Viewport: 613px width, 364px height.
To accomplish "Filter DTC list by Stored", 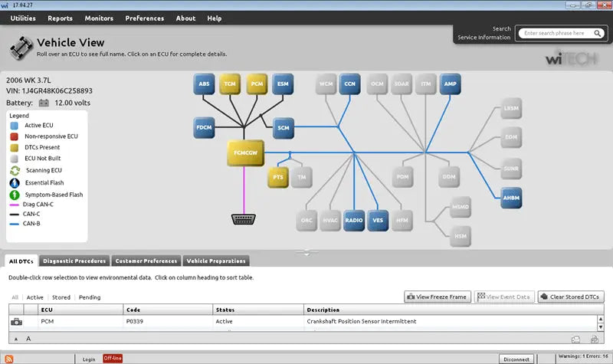I will (x=61, y=297).
